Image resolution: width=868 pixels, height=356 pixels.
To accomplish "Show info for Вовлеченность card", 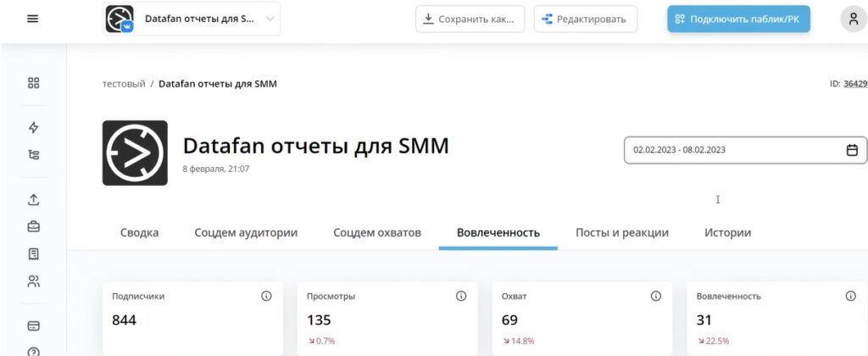I will [851, 296].
